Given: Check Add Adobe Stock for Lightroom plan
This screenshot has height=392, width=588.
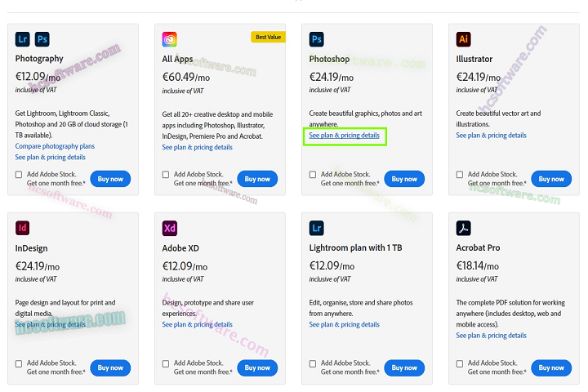Looking at the screenshot, I should pyautogui.click(x=313, y=363).
